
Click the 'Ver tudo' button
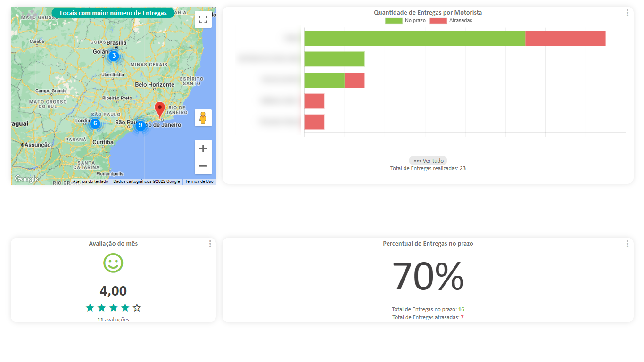(x=428, y=161)
